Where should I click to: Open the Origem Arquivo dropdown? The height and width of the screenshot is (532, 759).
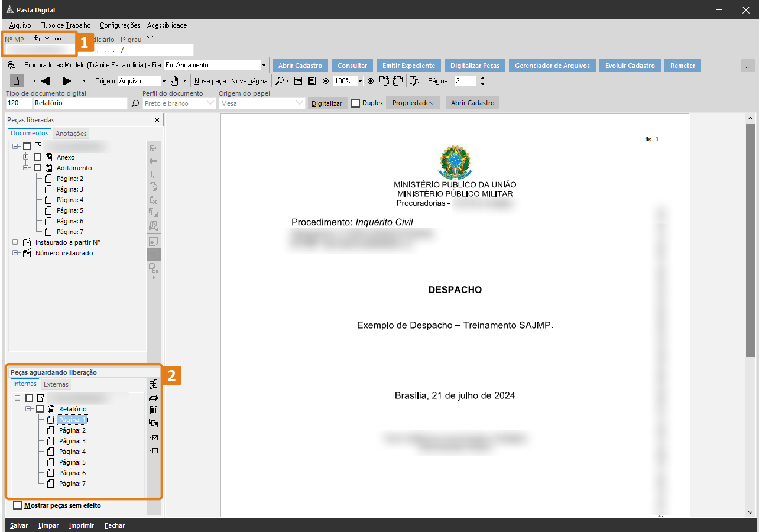164,81
